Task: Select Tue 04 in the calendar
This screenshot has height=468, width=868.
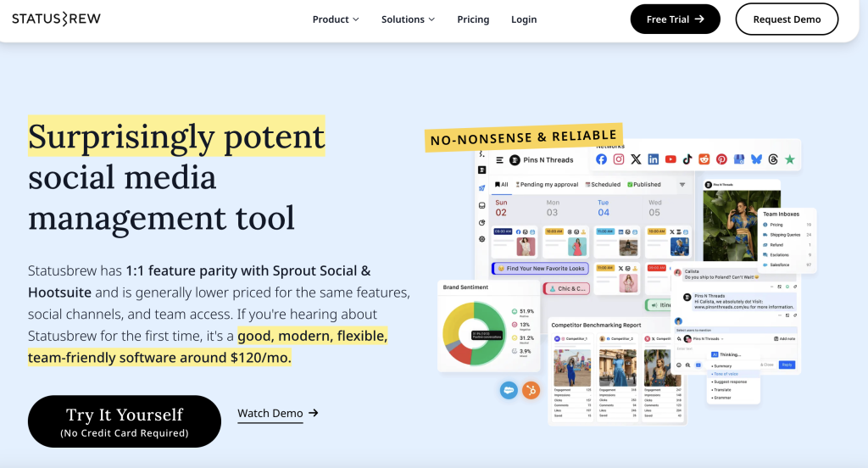Action: click(604, 209)
